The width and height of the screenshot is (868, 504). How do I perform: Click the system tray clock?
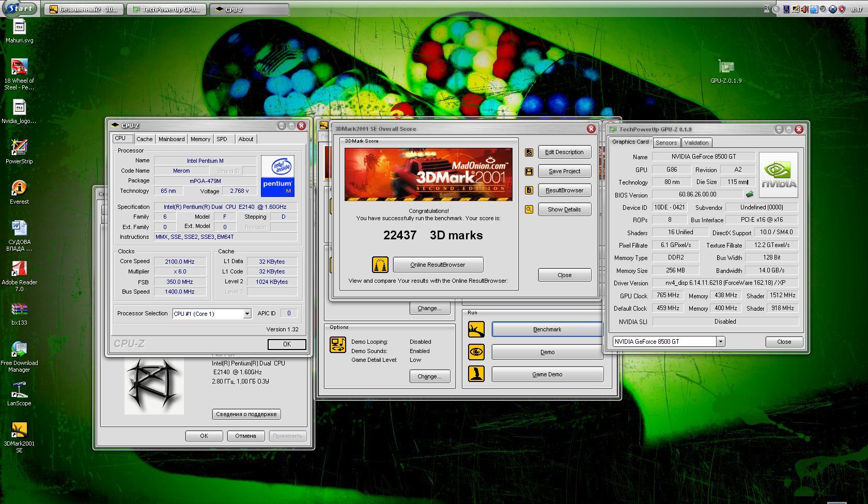(856, 9)
